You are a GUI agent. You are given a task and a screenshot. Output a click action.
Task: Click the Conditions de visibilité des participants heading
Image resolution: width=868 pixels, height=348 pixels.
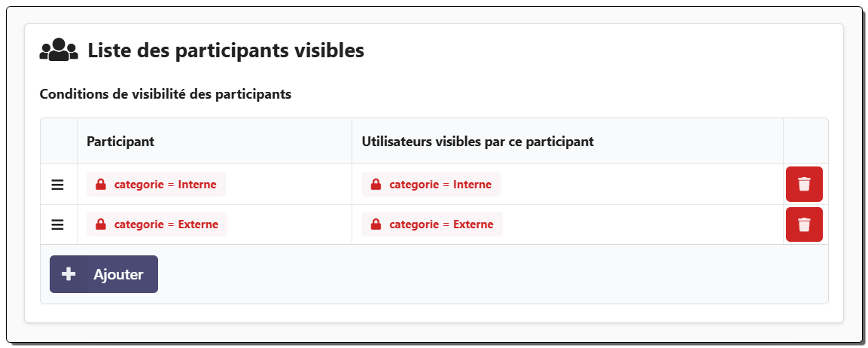165,95
